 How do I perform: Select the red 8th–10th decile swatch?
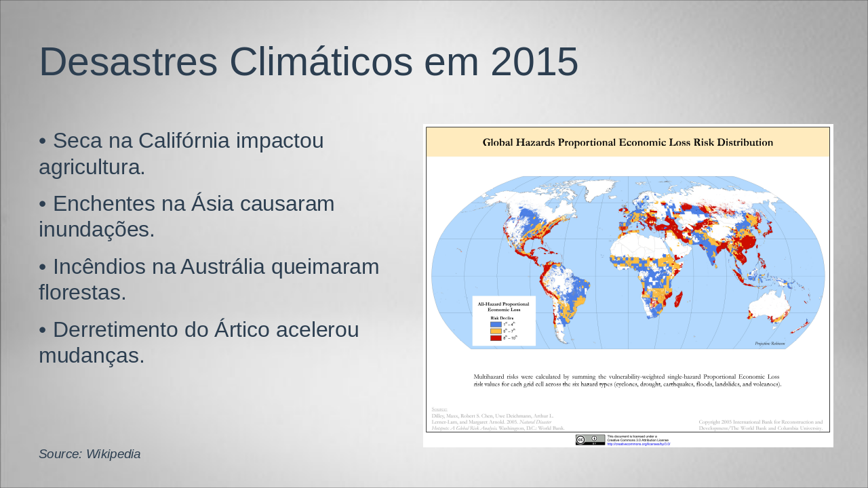point(496,338)
